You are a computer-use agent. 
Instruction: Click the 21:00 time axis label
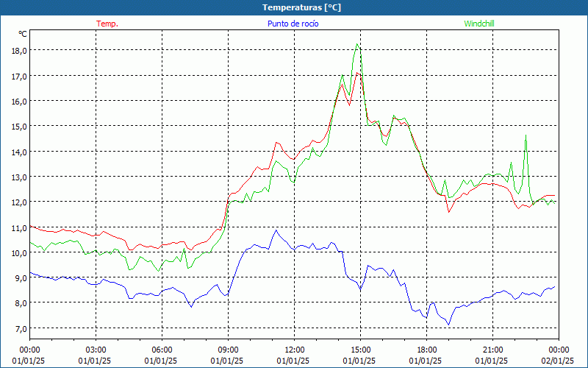492,350
